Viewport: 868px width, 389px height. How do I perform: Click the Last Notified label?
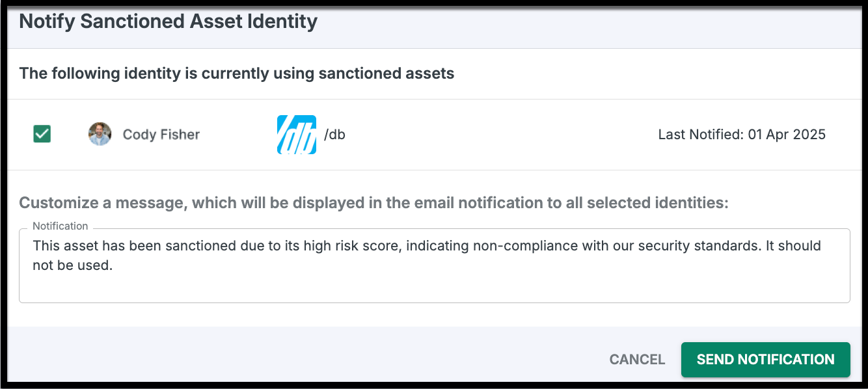tap(699, 135)
